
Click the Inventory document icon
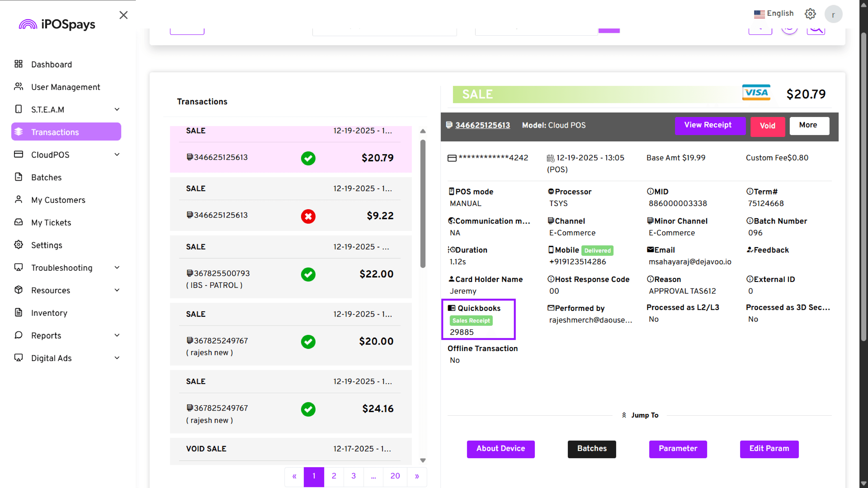point(19,312)
